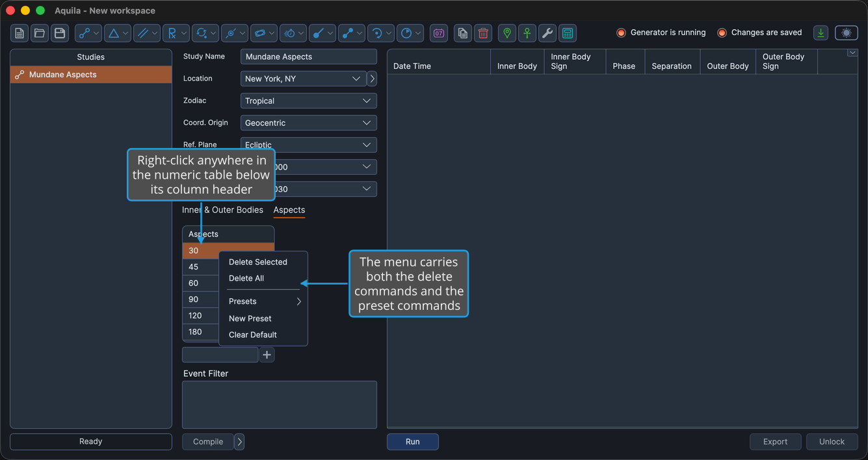Click the green download arrow icon

point(821,33)
